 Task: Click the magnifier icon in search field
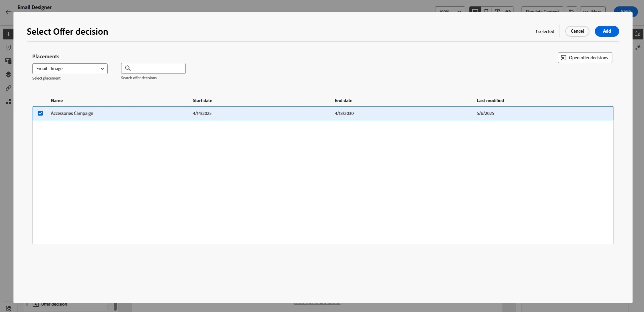coord(128,68)
